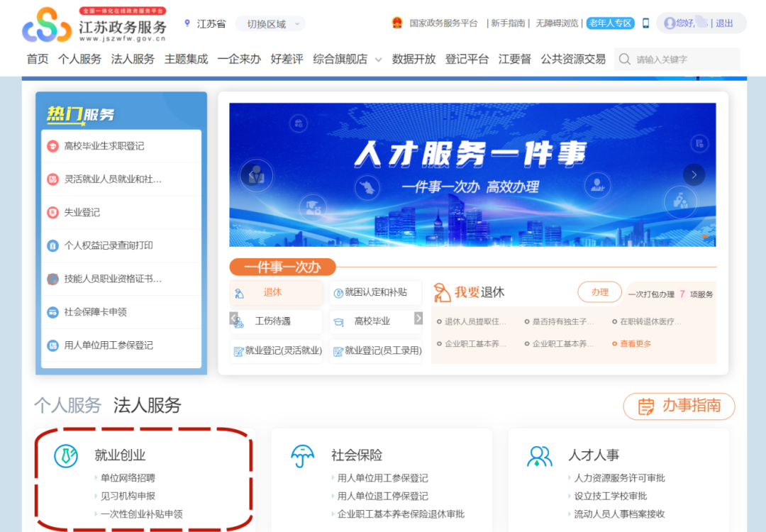Click the 社会保障卡申领 card icon
Image resolution: width=766 pixels, height=532 pixels.
point(52,312)
